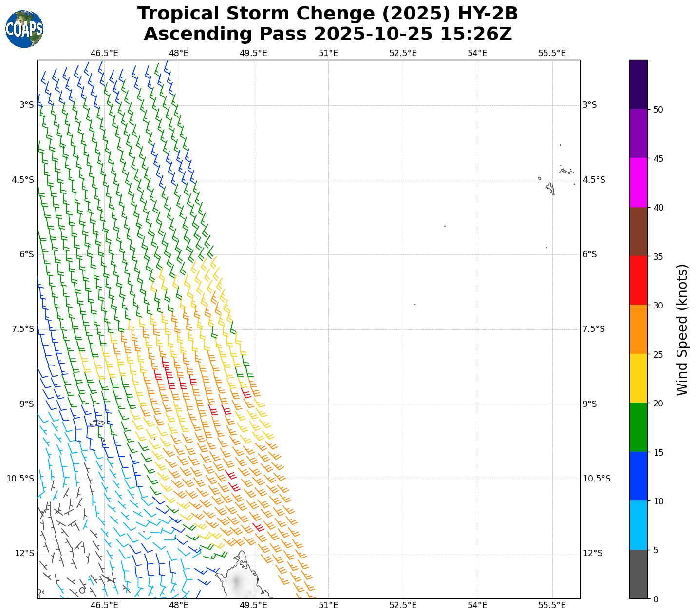Click the Ascending Pass timestamp subtitle
This screenshot has height=616, width=696.
coord(327,34)
